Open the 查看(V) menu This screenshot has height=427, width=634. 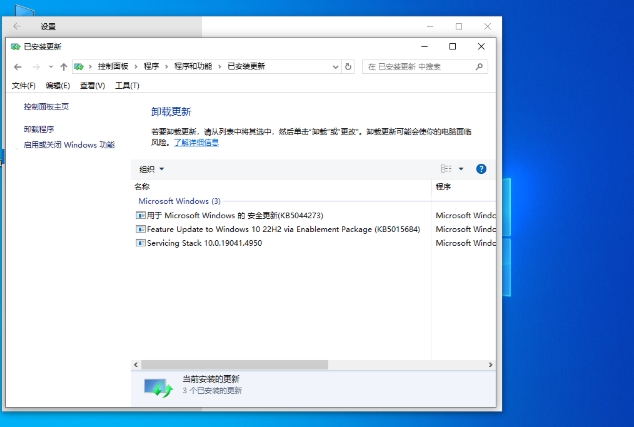point(92,86)
